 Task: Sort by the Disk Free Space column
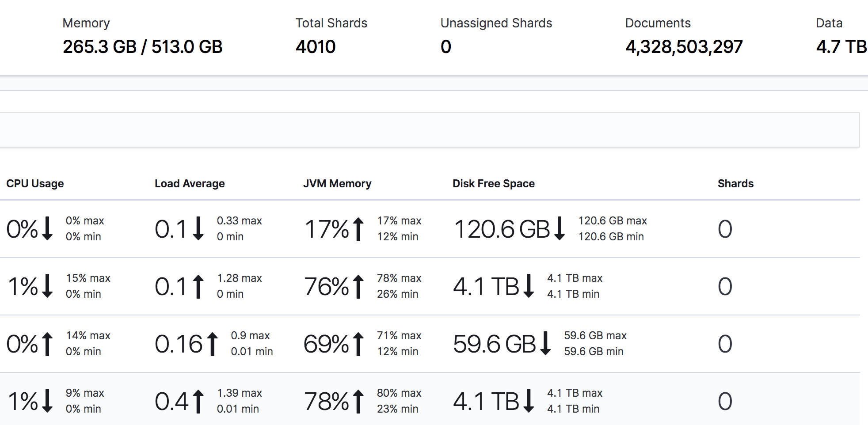click(x=493, y=184)
